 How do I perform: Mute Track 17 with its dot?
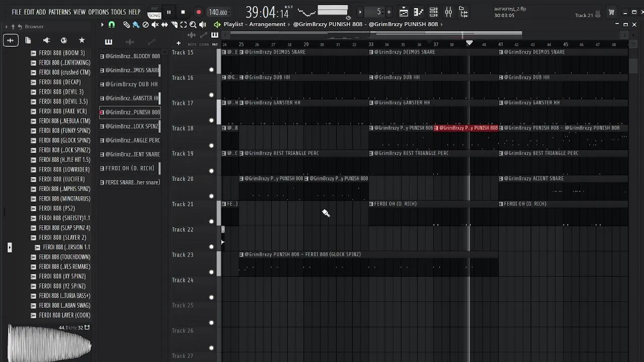click(211, 120)
